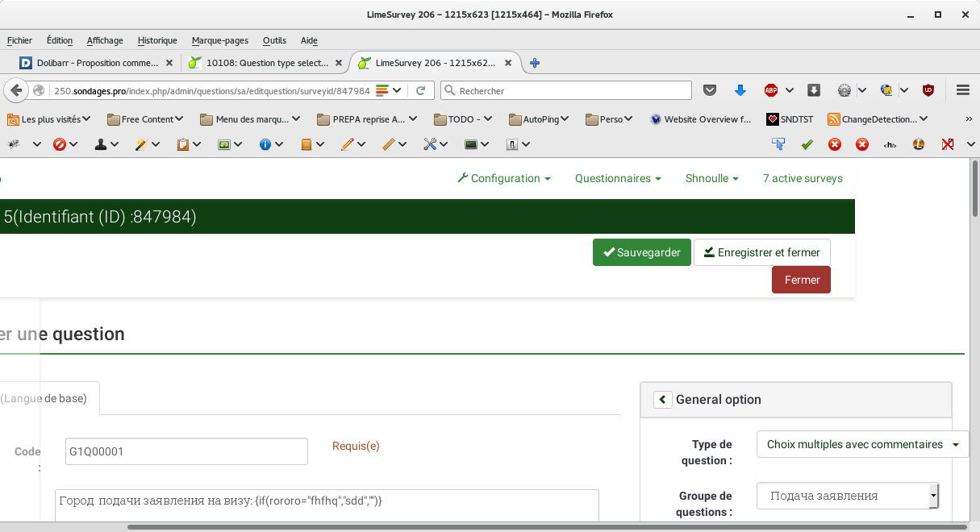Image resolution: width=980 pixels, height=532 pixels.
Task: Click the blue Information icon in developer toolbar
Action: click(265, 144)
